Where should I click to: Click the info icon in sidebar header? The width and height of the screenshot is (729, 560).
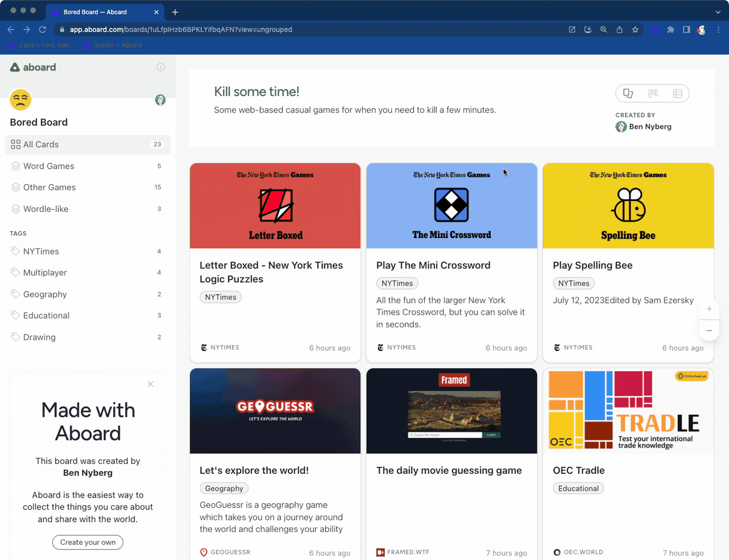point(161,67)
